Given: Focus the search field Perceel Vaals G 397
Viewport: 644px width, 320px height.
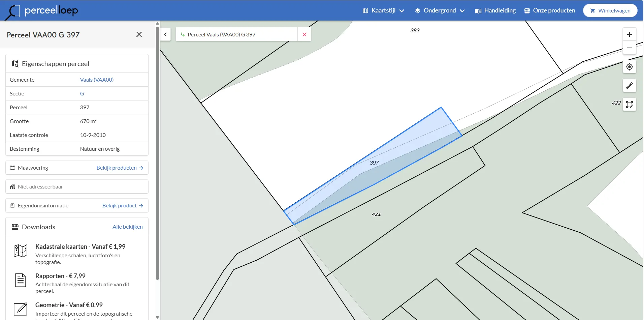Looking at the screenshot, I should click(x=237, y=34).
